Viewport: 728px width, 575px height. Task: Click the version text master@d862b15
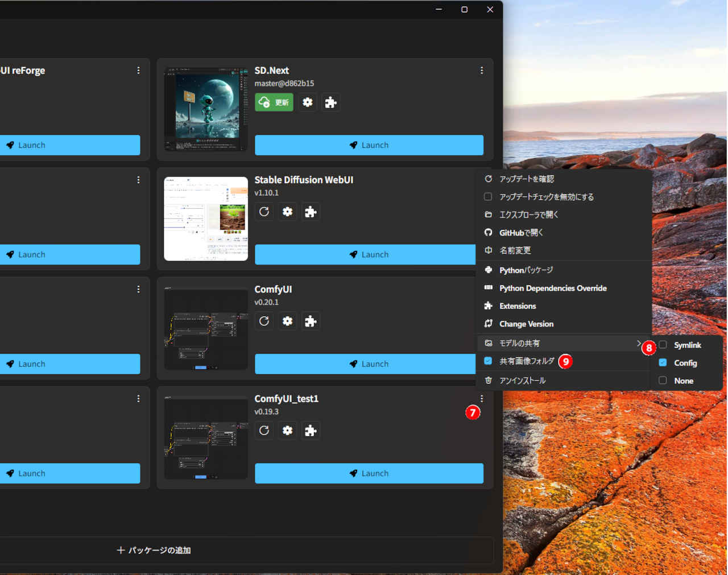tap(284, 84)
